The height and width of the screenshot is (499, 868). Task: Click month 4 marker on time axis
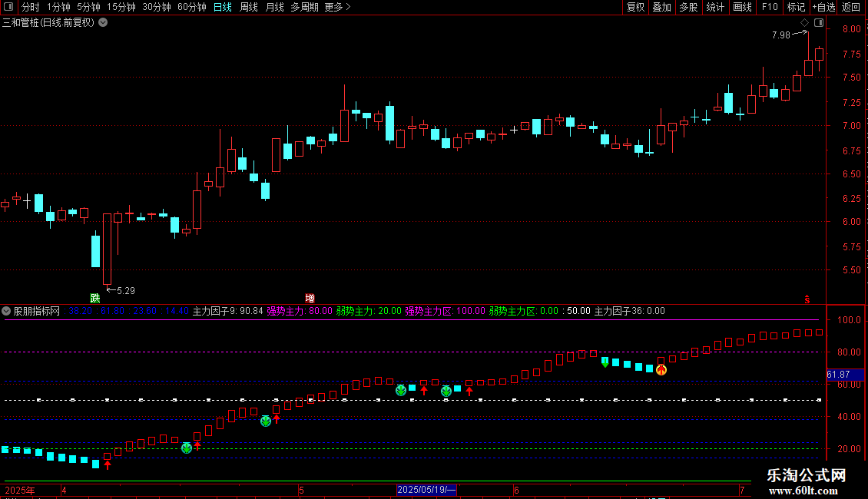[x=65, y=490]
